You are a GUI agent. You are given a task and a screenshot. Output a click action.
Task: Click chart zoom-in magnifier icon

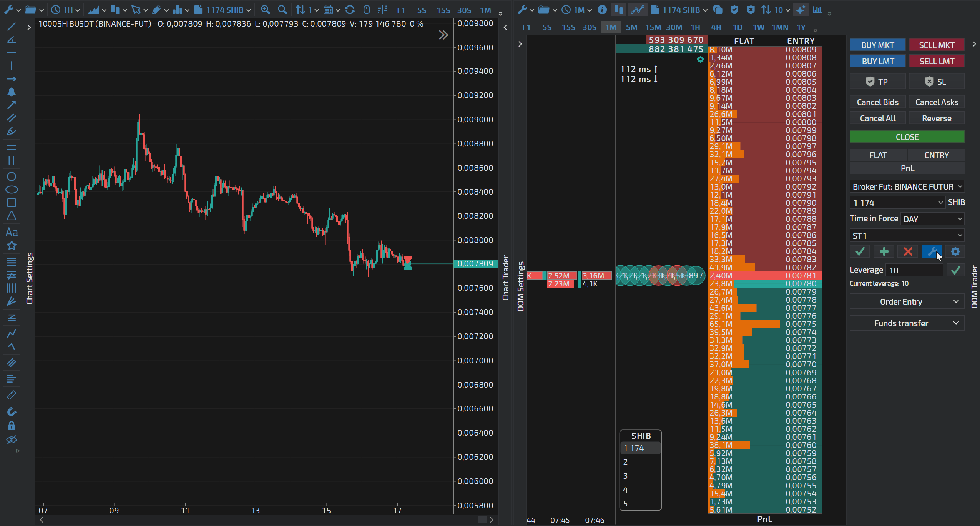tap(265, 10)
